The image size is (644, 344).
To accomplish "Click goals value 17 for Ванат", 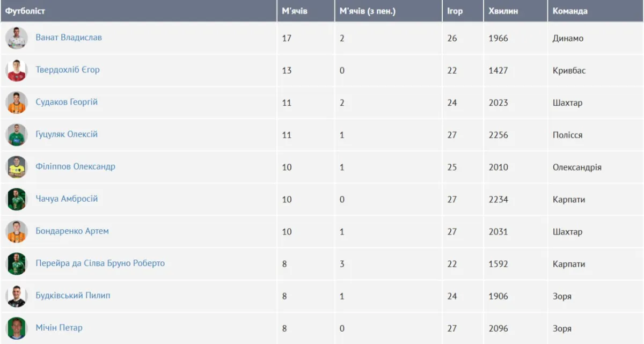I will coord(287,39).
